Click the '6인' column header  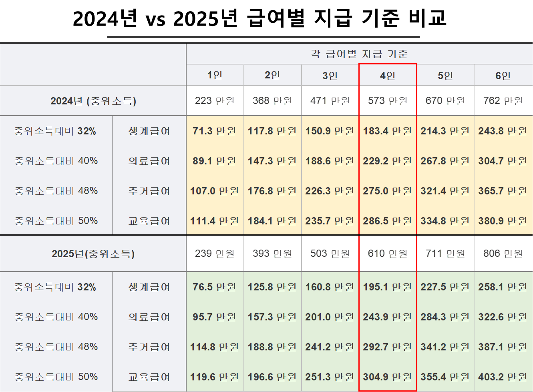coord(503,76)
